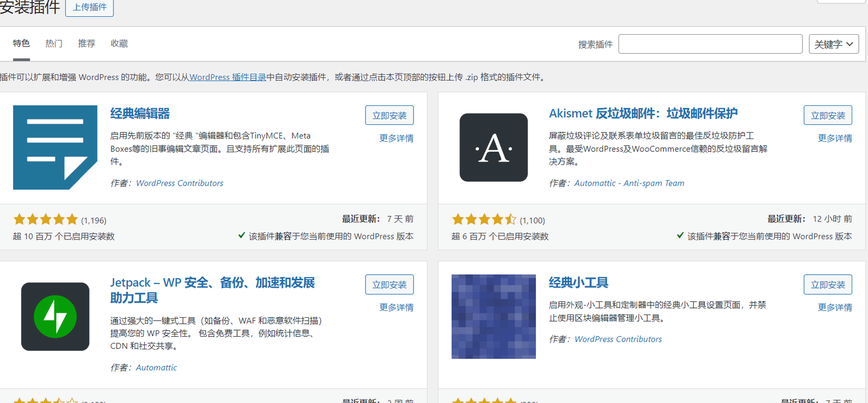Open the Akismet 反垃圾邮件 plugin title
The width and height of the screenshot is (868, 403).
click(x=643, y=114)
